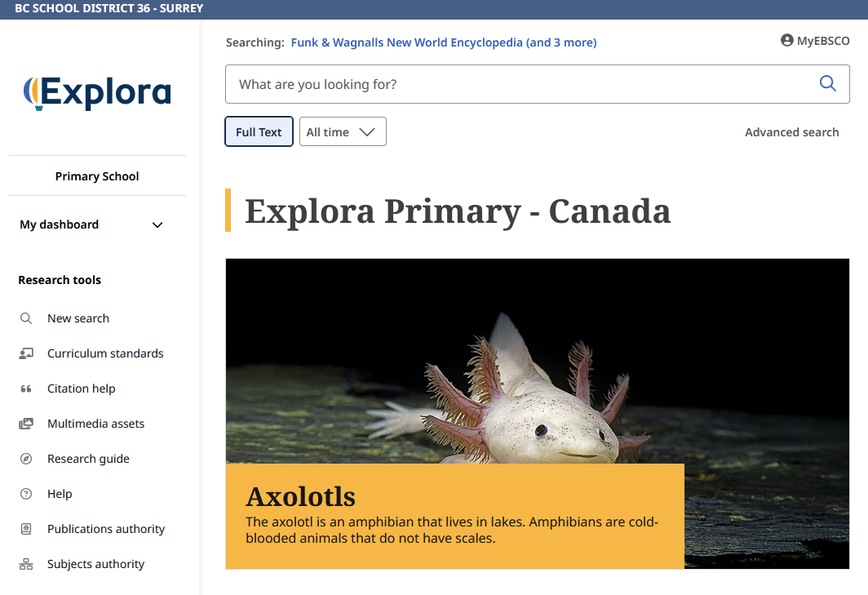Open the All time date dropdown

(343, 132)
